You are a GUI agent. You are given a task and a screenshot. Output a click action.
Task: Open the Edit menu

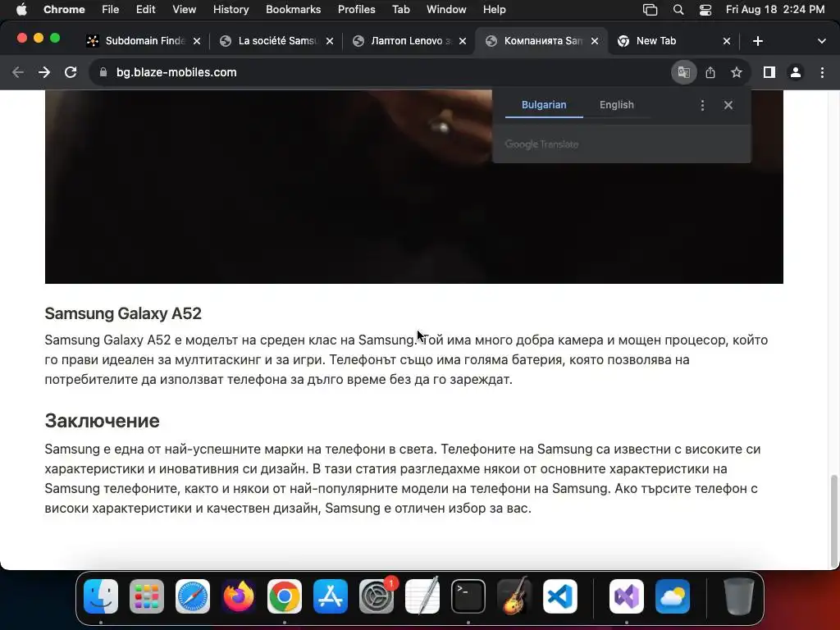(146, 10)
